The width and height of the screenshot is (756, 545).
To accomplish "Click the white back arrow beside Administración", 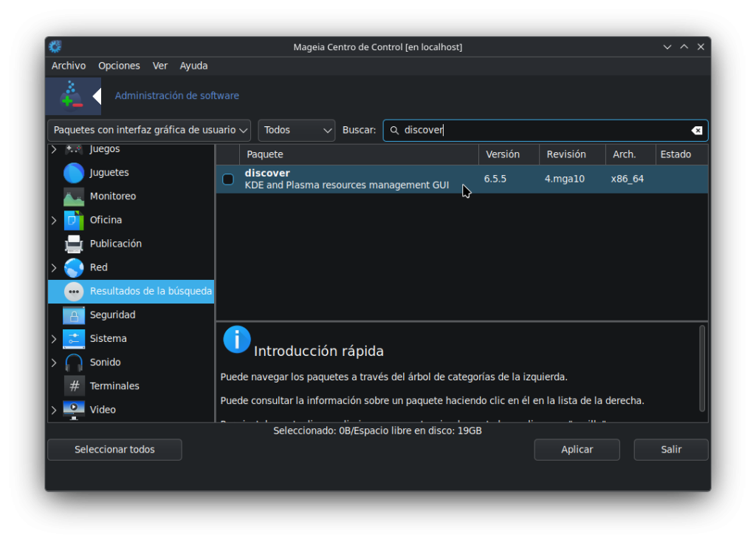I will [x=97, y=96].
